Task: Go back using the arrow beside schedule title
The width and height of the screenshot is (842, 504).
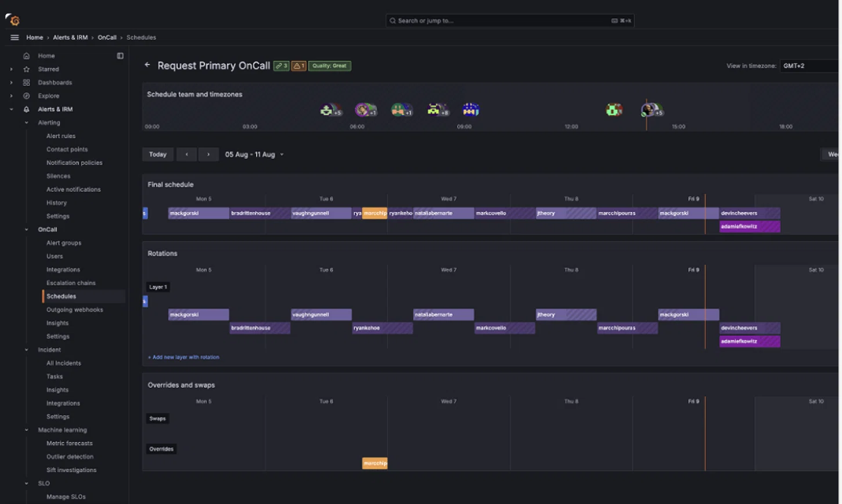Action: tap(147, 65)
